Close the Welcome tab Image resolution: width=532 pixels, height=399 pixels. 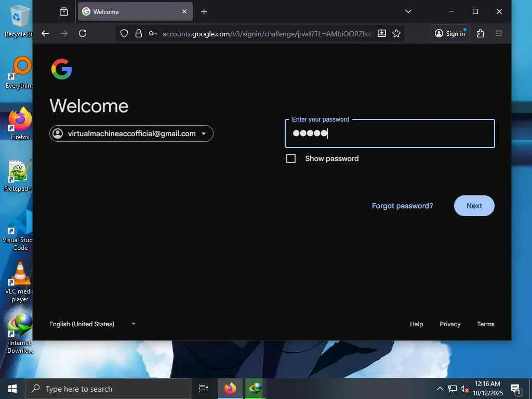tap(184, 11)
